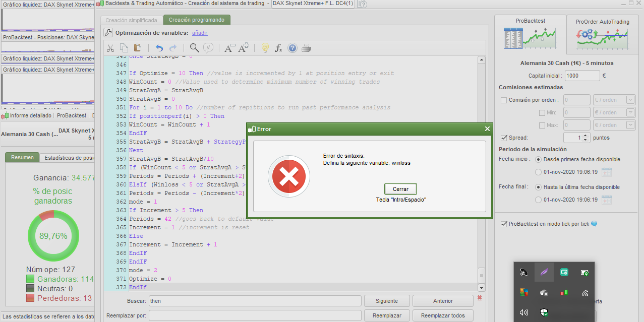Click the Cut scissors icon in editor toolbar
Screen dimensions: 644x322
pos(110,48)
